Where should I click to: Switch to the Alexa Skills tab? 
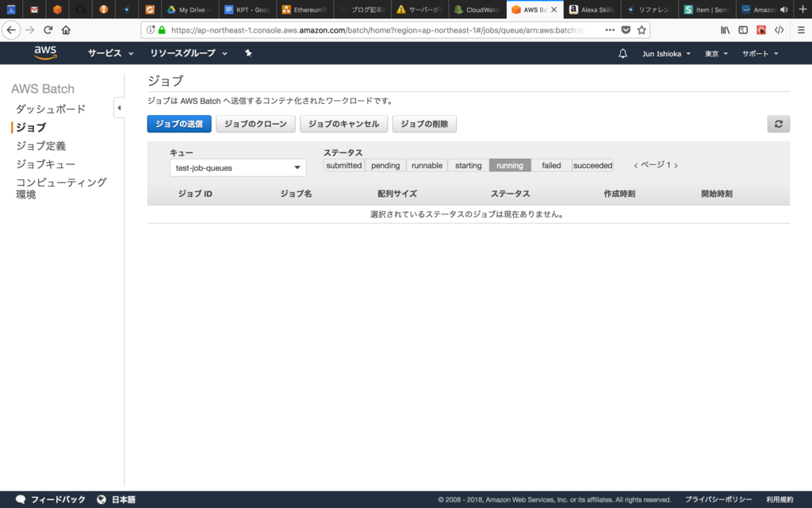coord(592,10)
